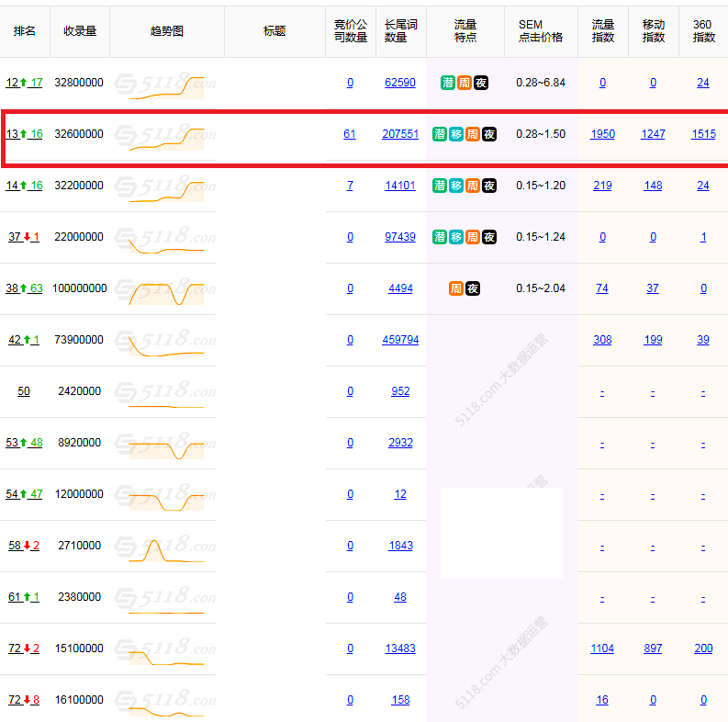Click the black 夜 badge in the 62590 row
The width and height of the screenshot is (728, 722).
(x=481, y=83)
